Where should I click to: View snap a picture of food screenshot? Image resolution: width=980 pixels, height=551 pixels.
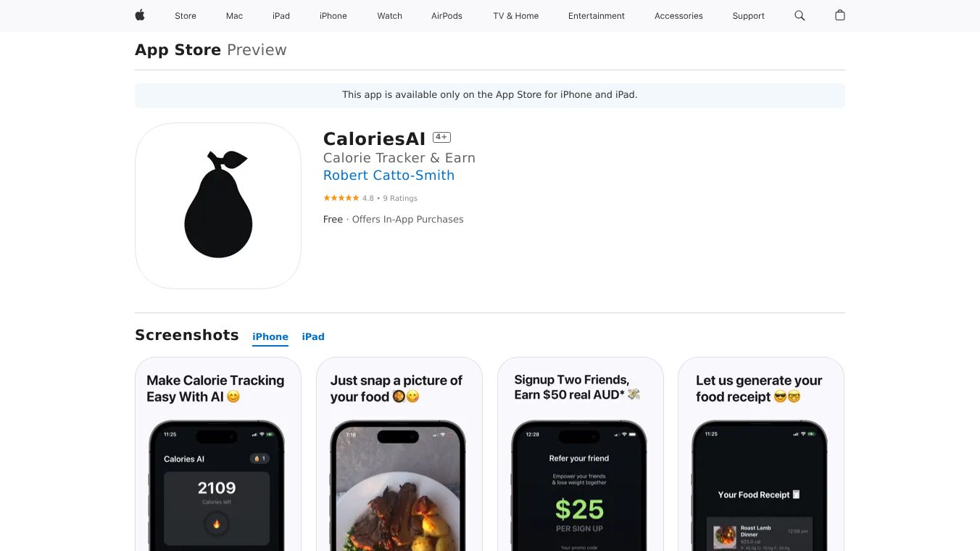click(399, 454)
